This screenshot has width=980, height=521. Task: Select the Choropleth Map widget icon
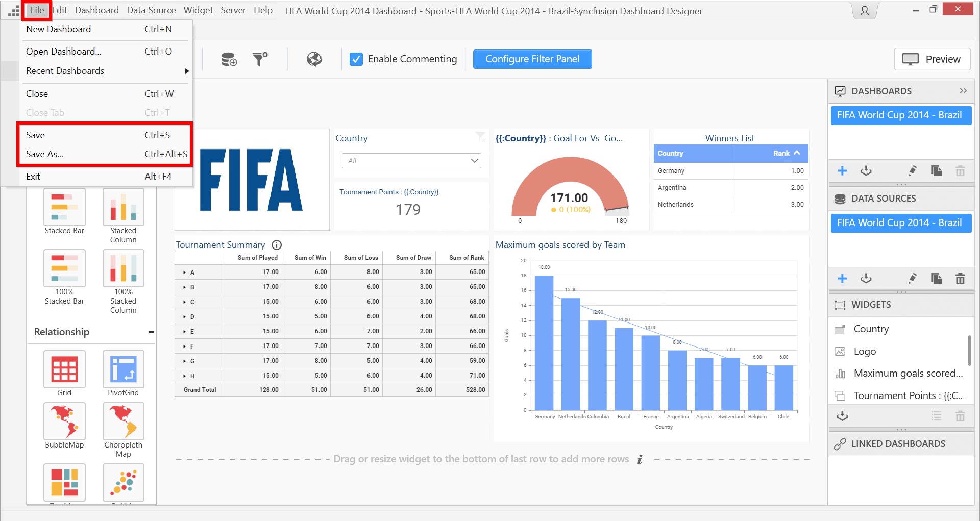tap(124, 421)
